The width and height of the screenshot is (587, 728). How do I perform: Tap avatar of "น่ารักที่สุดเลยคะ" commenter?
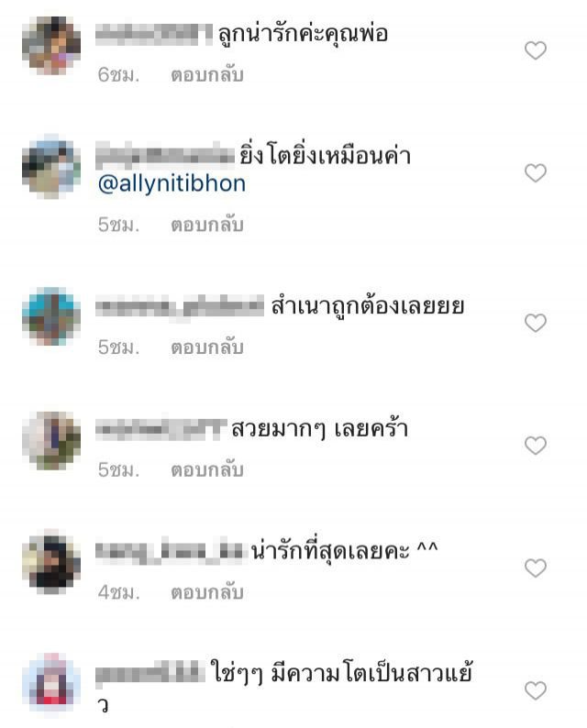pyautogui.click(x=51, y=562)
